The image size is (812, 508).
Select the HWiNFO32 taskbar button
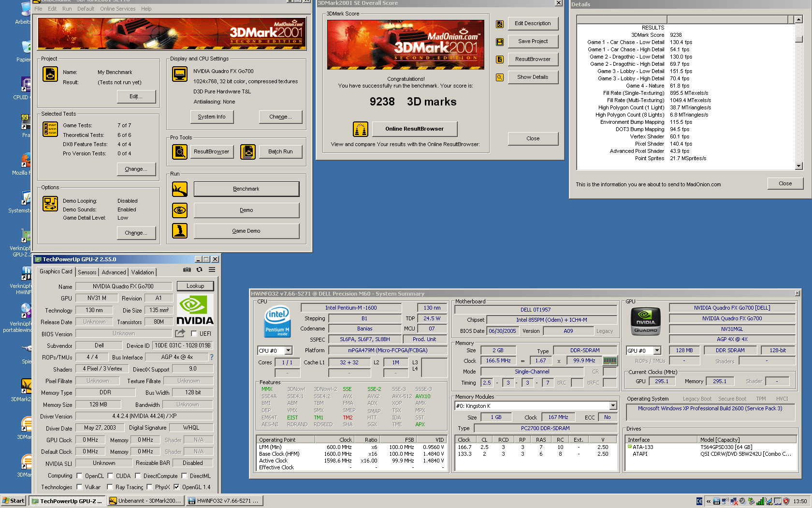tap(225, 501)
